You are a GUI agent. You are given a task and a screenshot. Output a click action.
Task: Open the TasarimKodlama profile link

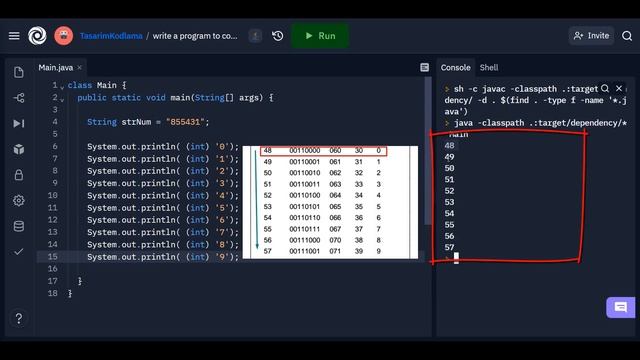point(111,36)
